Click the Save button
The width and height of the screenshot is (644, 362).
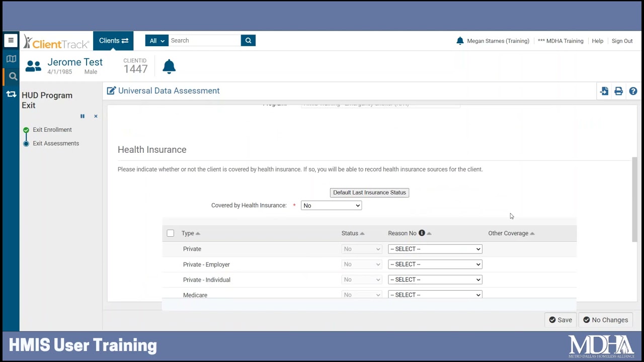tap(560, 320)
